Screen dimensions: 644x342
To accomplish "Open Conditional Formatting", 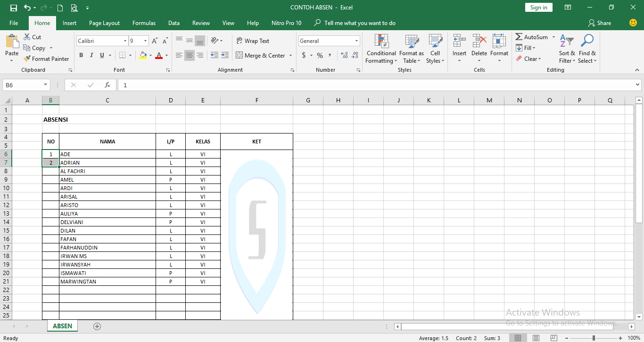I will (381, 49).
